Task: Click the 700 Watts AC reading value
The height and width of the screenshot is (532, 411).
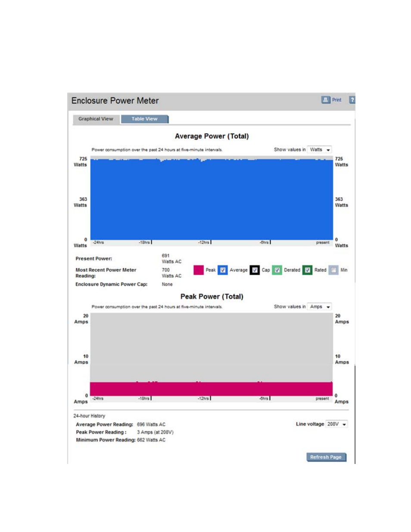Action: [x=171, y=273]
